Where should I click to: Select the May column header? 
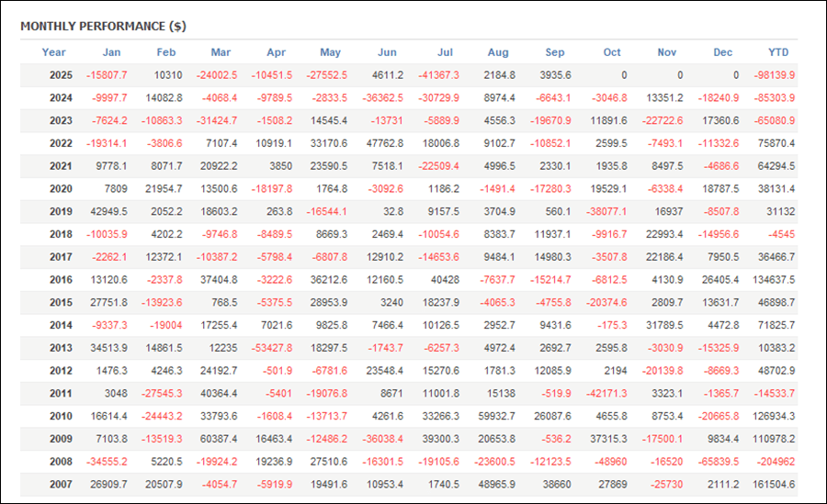(x=330, y=52)
